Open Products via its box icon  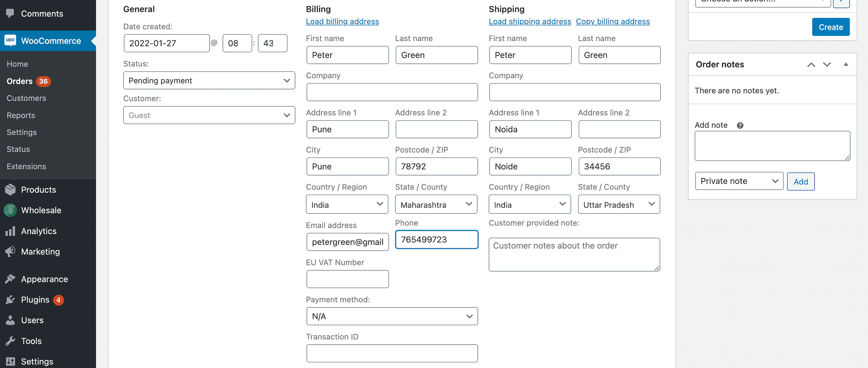tap(10, 189)
